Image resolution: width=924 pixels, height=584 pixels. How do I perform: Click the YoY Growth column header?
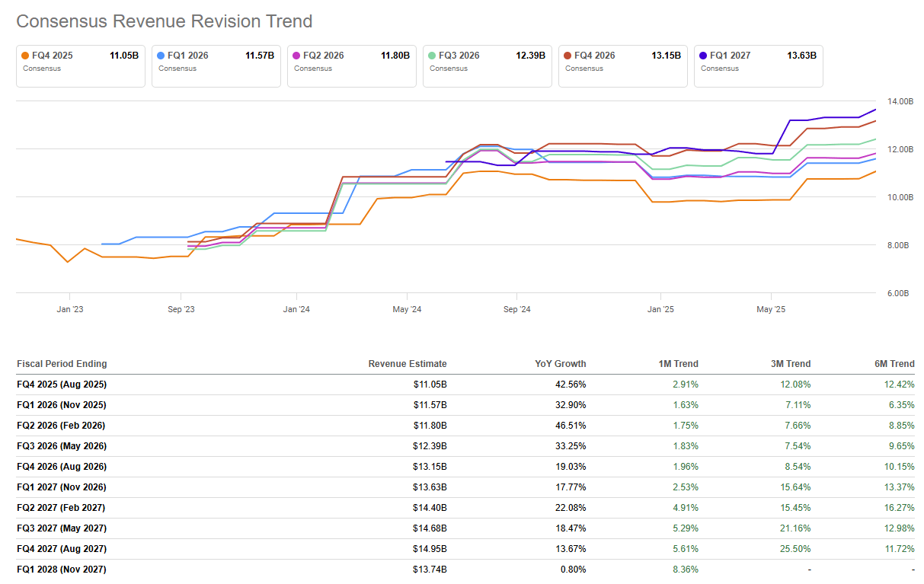tap(561, 364)
